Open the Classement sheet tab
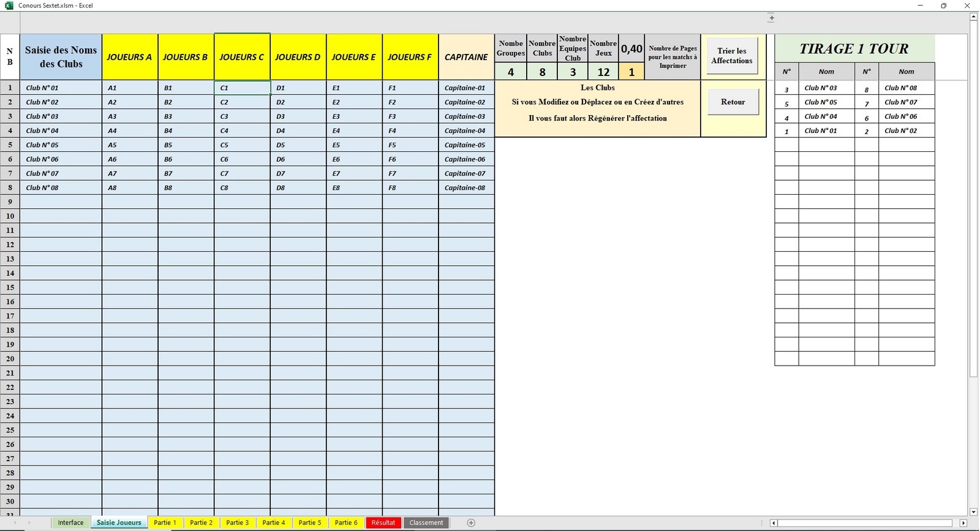Image resolution: width=980 pixels, height=531 pixels. click(426, 522)
